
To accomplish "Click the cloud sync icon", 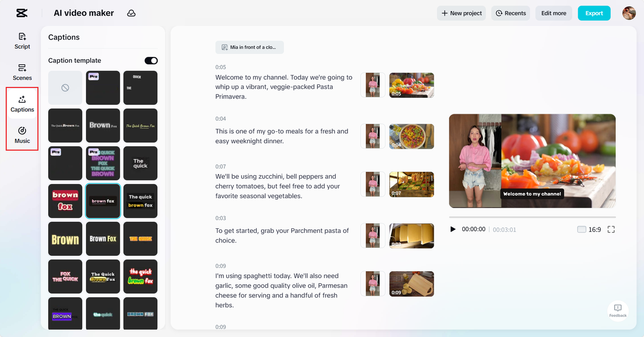I will pos(131,13).
